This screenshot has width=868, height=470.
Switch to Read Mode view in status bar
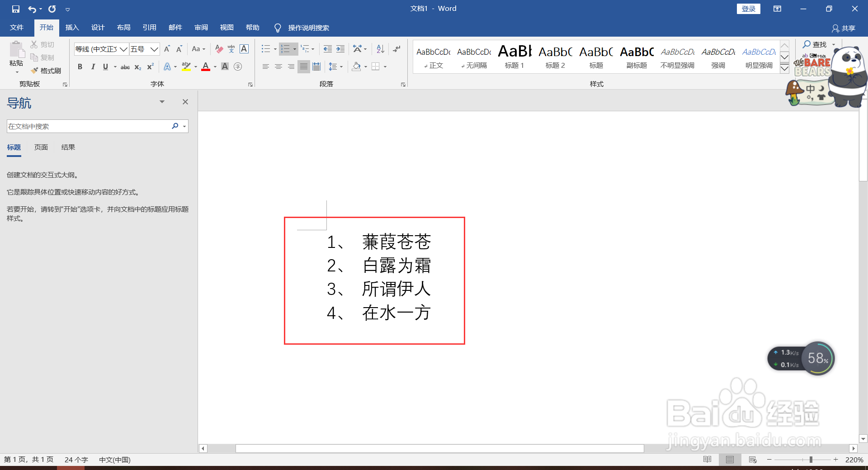[707, 460]
